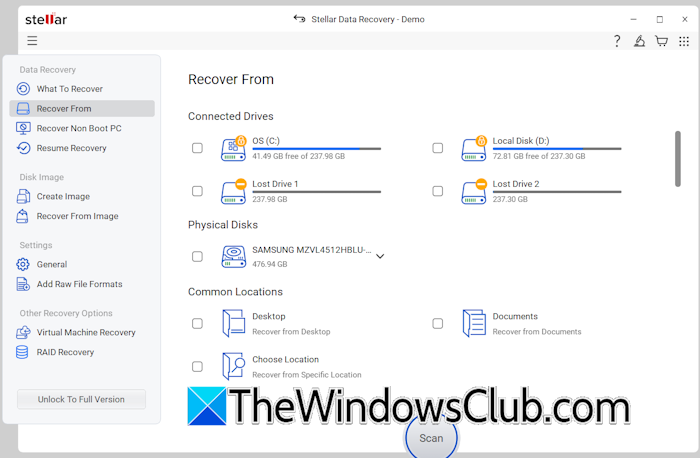
Task: Click the Lost Drive 2 "237.30 GB" text
Action: click(510, 199)
